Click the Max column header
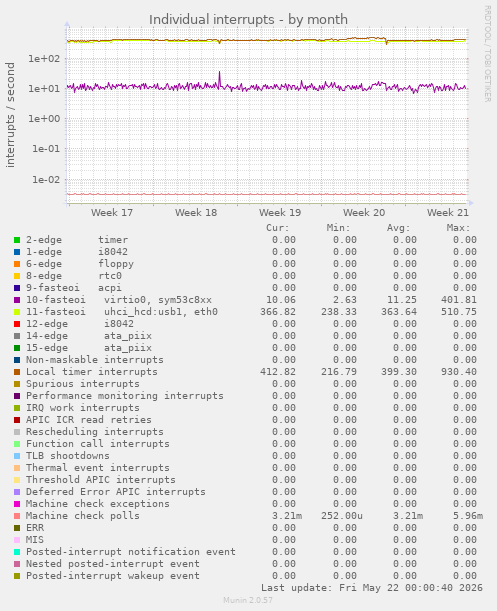 (x=458, y=228)
